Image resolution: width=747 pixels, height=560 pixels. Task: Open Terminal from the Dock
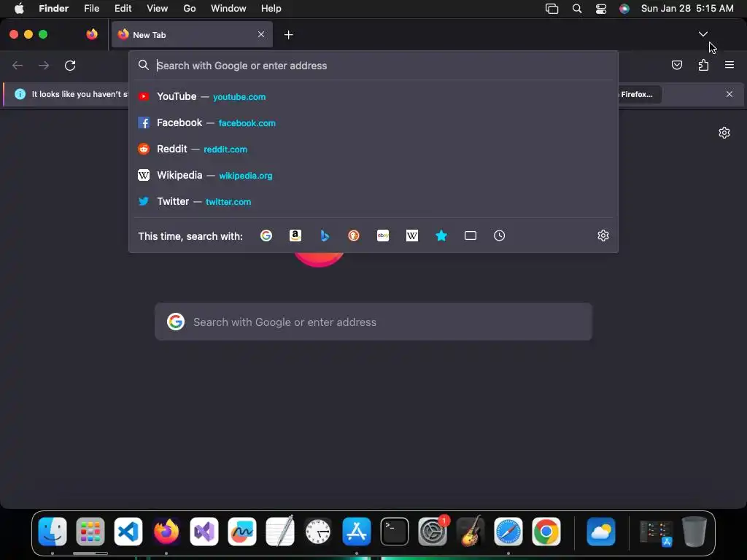pyautogui.click(x=395, y=532)
